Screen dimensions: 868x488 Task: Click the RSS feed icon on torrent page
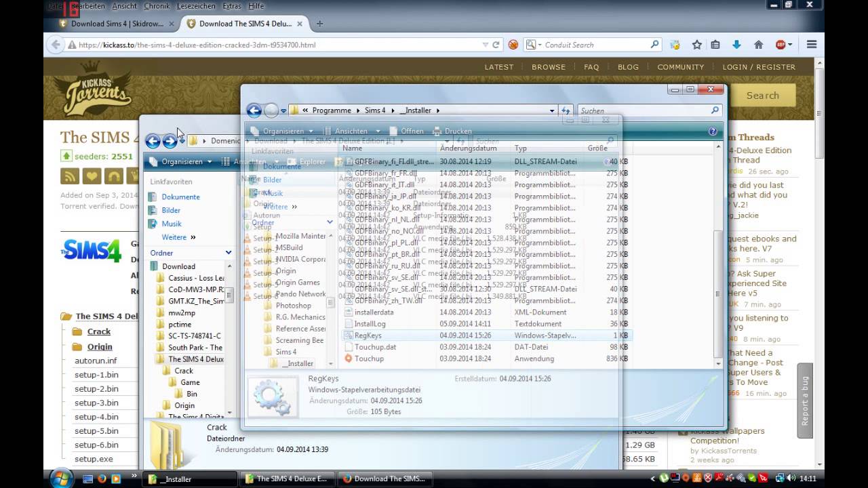(x=70, y=176)
